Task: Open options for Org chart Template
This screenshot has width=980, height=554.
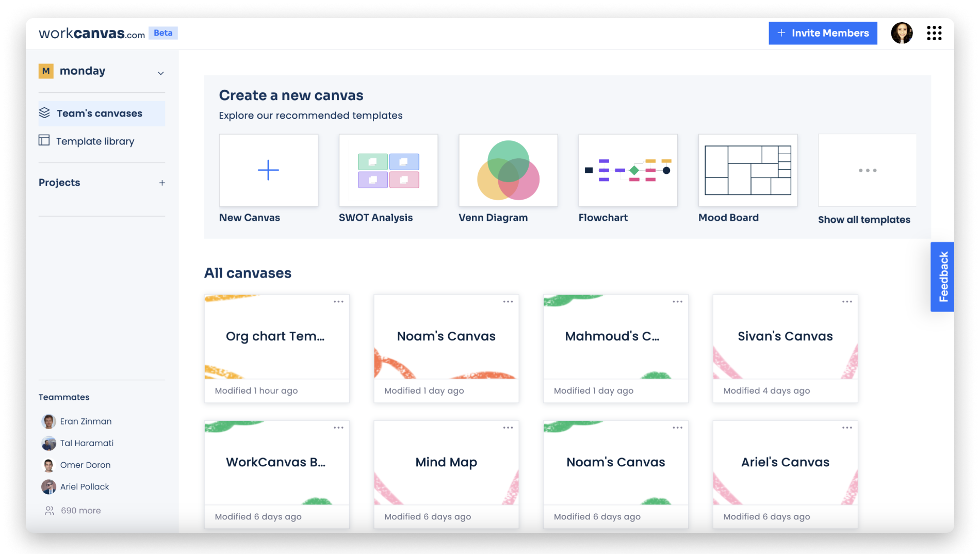Action: pyautogui.click(x=339, y=301)
